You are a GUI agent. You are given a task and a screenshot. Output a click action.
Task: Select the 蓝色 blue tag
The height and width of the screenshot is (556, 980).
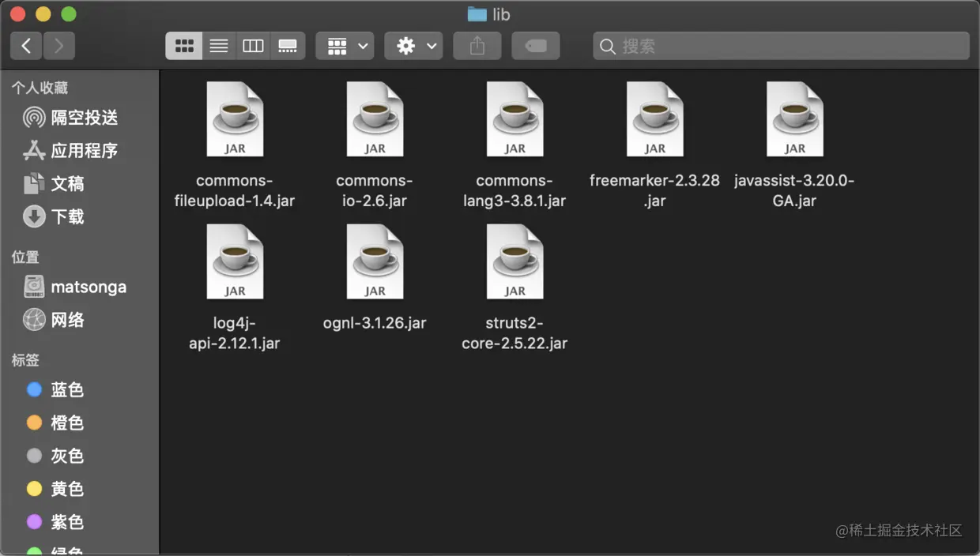79,389
